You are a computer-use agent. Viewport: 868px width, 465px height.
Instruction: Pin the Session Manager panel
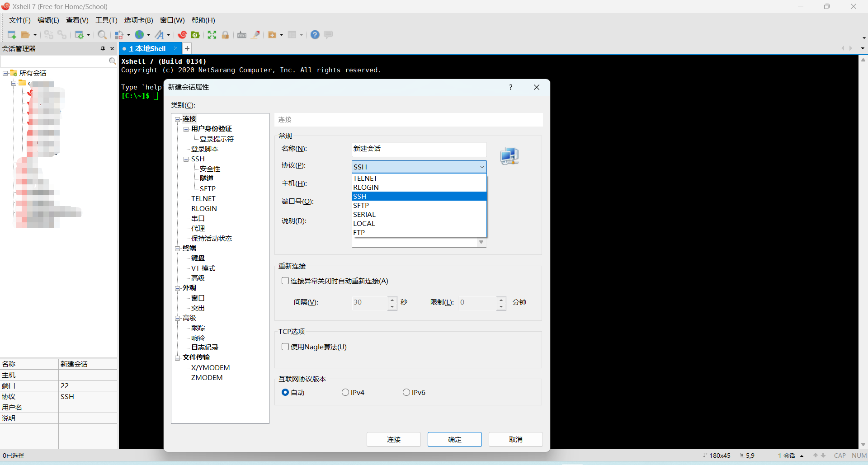tap(103, 49)
